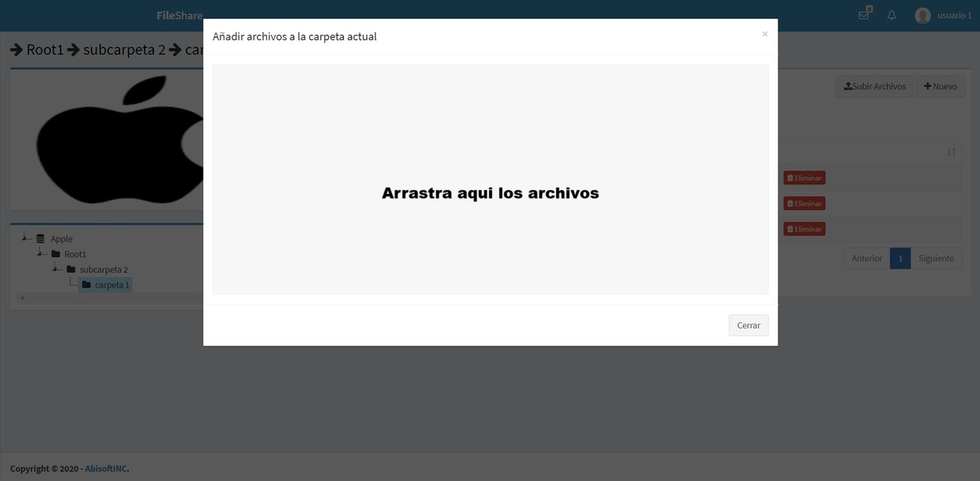Click the user avatar picture
This screenshot has height=481, width=980.
[922, 15]
